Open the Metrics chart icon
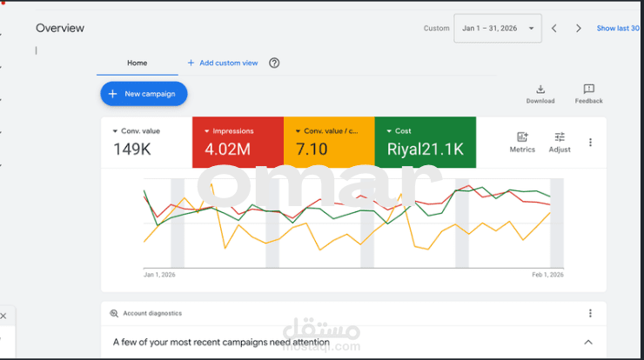Image resolution: width=644 pixels, height=360 pixels. coord(522,137)
